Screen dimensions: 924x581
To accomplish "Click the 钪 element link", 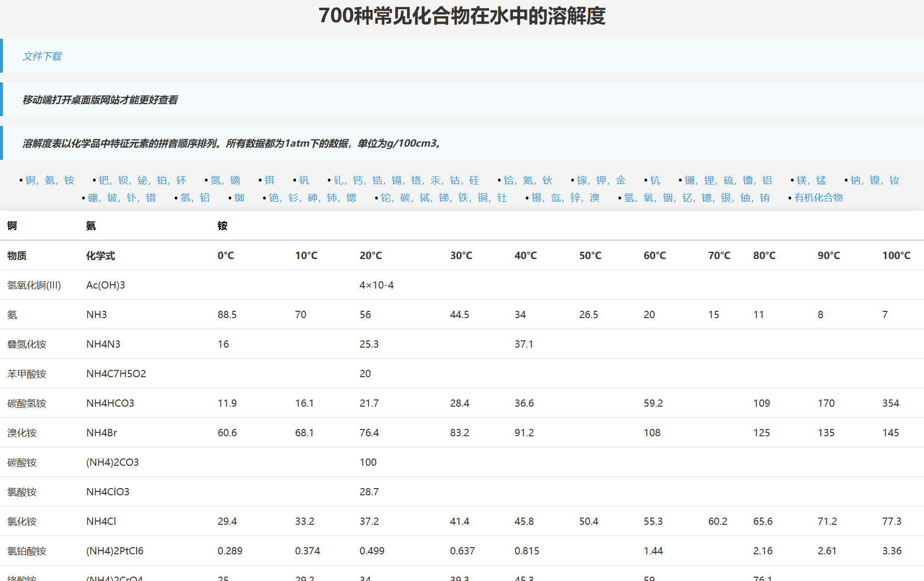I will click(x=655, y=180).
